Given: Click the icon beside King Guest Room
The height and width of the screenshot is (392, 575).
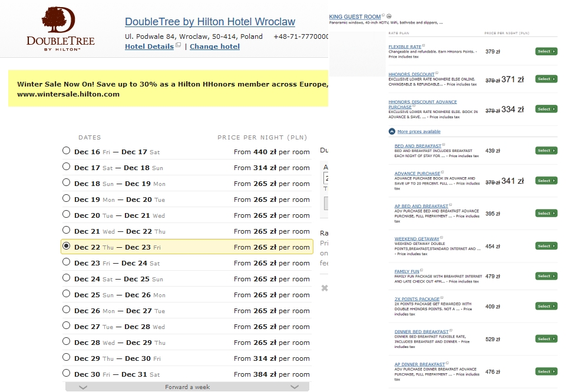Looking at the screenshot, I should pos(389,16).
